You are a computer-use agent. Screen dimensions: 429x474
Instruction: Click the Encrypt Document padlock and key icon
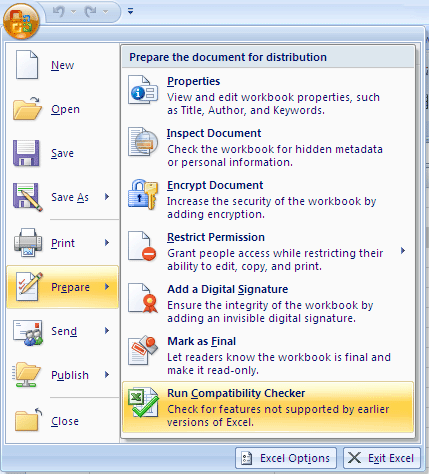pyautogui.click(x=143, y=194)
